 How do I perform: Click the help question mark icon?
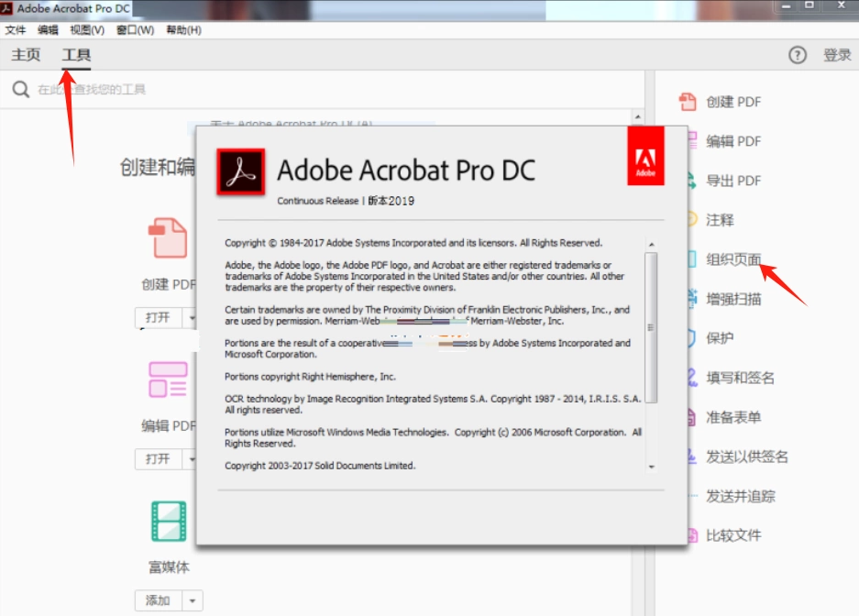pos(797,55)
